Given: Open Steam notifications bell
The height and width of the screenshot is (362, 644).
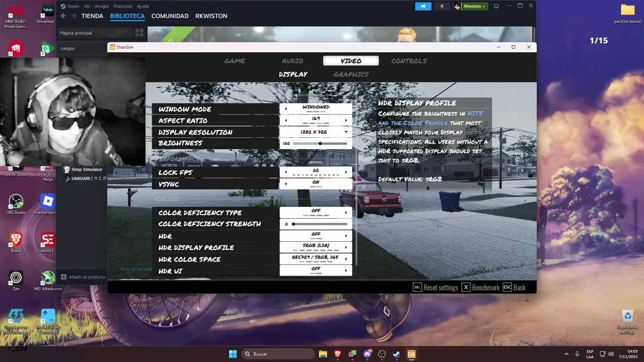Looking at the screenshot, I should (x=442, y=6).
